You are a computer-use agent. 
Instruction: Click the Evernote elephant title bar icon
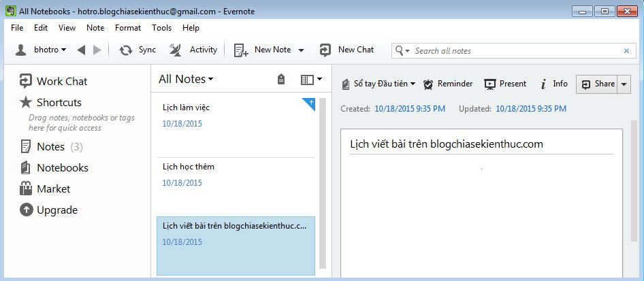[11, 11]
